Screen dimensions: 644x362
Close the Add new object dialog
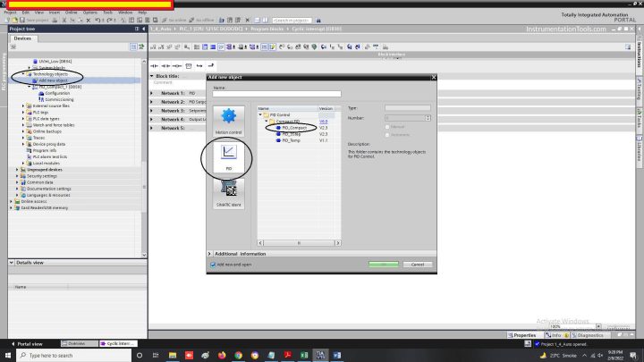(x=434, y=77)
